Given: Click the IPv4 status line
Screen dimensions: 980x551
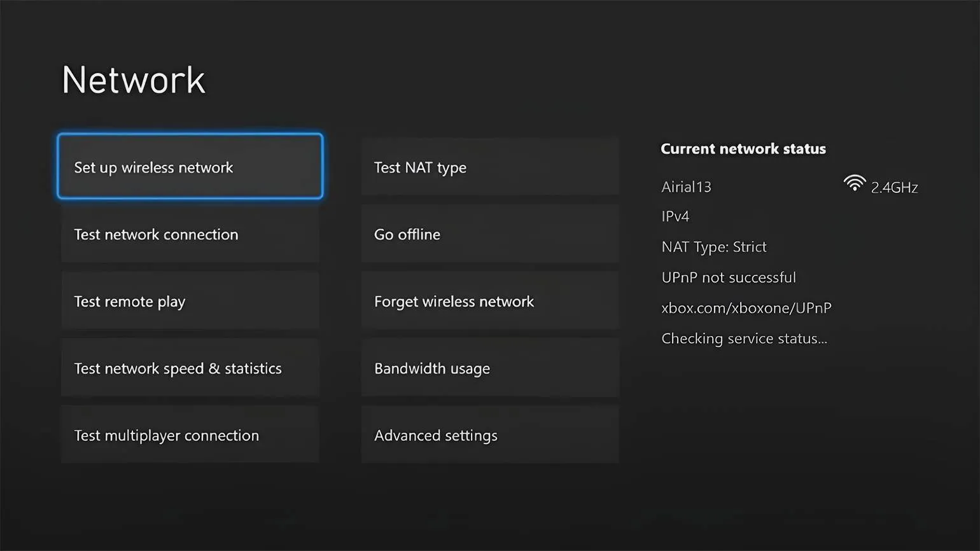Looking at the screenshot, I should (675, 216).
